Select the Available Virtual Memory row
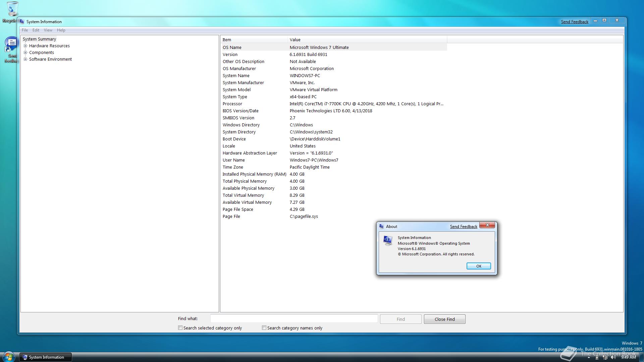644x362 pixels. tap(334, 202)
